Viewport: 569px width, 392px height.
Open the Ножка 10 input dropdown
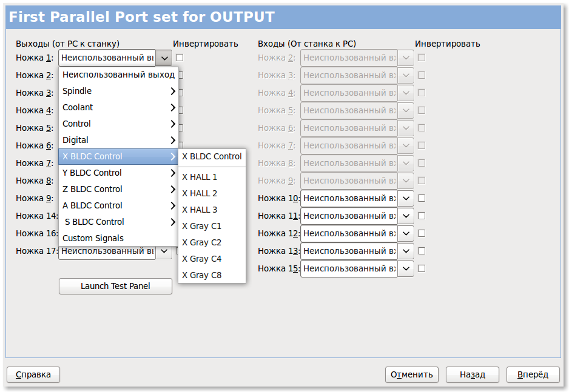pyautogui.click(x=405, y=198)
